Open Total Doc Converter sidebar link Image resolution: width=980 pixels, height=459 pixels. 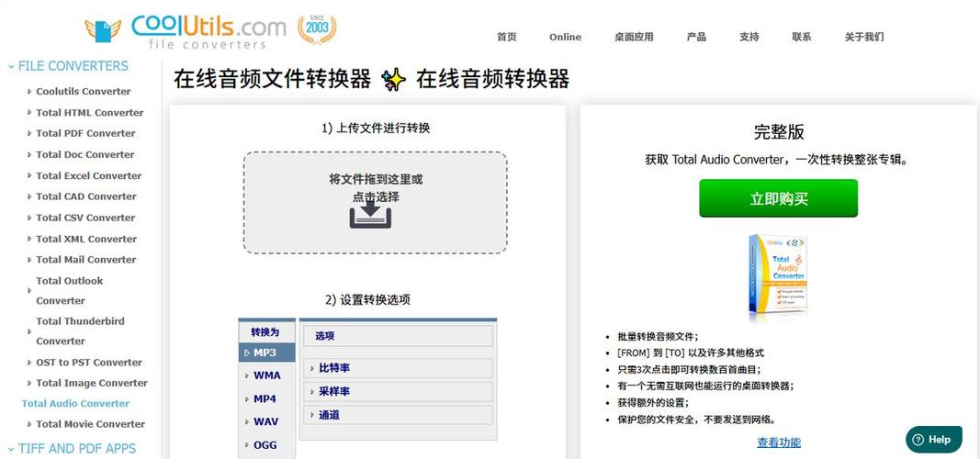point(85,154)
